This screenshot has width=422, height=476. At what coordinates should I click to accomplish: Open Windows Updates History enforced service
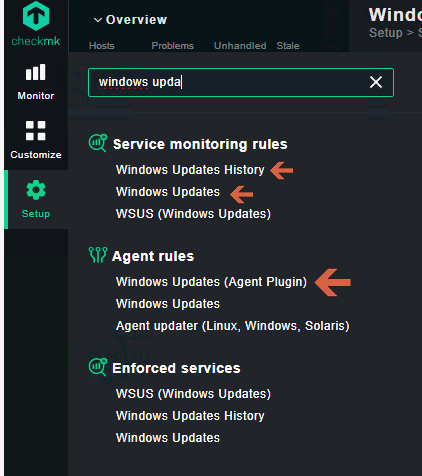coord(190,416)
